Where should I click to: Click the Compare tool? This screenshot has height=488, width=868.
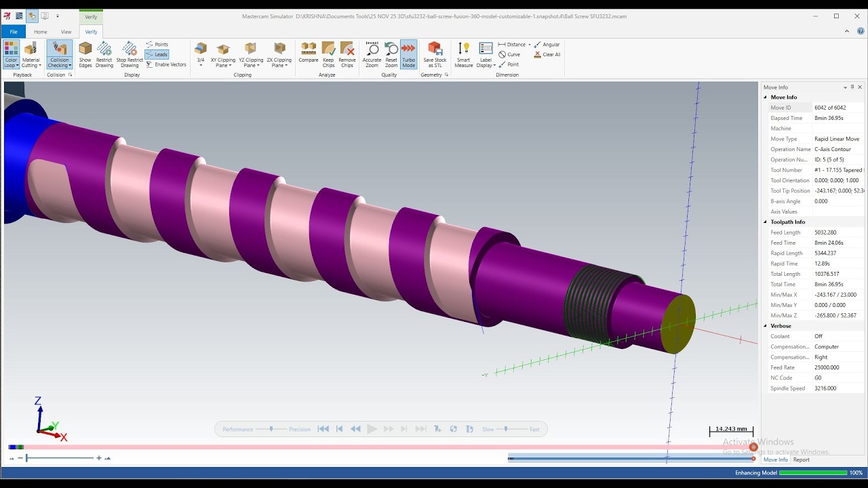click(309, 53)
